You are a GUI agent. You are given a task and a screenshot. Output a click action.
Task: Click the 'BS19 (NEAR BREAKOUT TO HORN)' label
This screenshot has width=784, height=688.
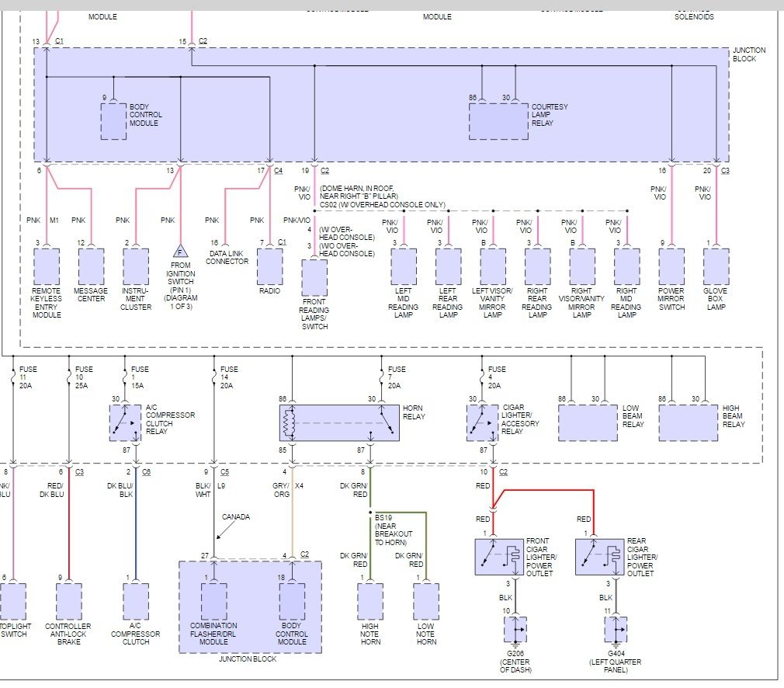click(394, 530)
